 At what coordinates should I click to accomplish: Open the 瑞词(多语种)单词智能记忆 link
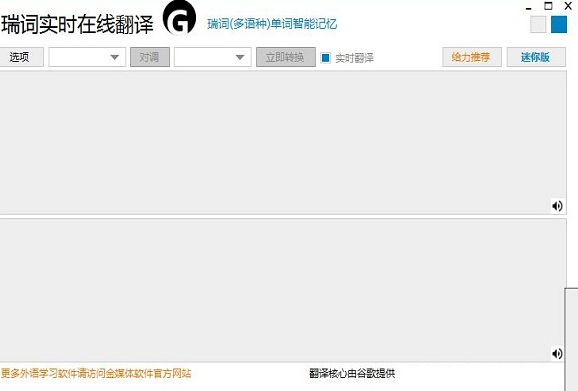(272, 24)
